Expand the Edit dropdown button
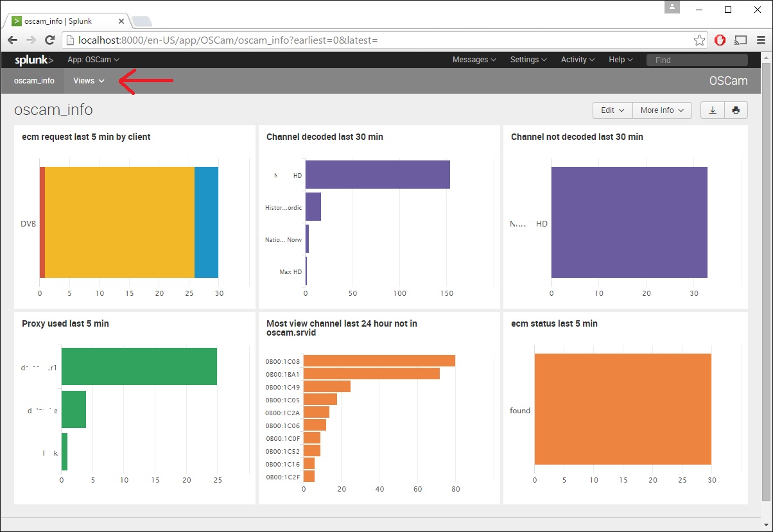Viewport: 773px width, 532px height. click(612, 110)
